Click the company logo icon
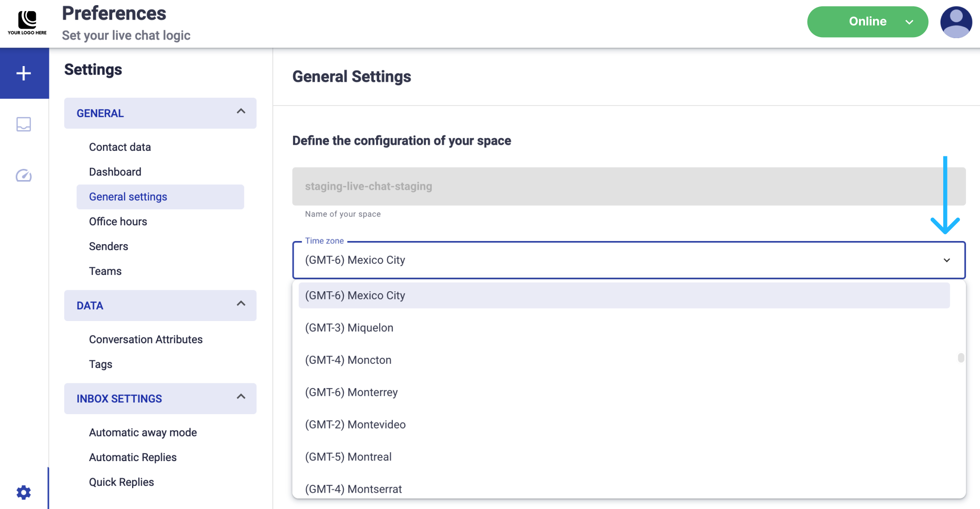This screenshot has width=980, height=509. point(27,22)
